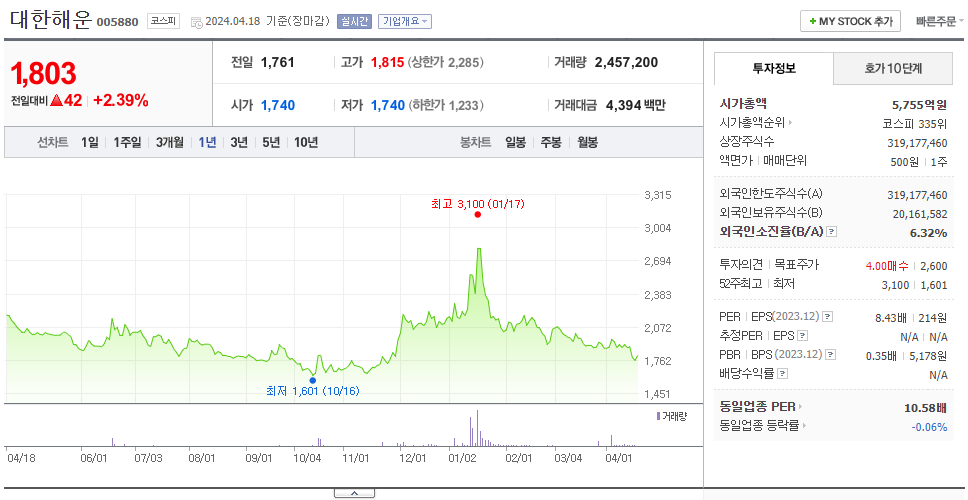
Task: Select the 1일 line chart period
Action: pos(90,143)
